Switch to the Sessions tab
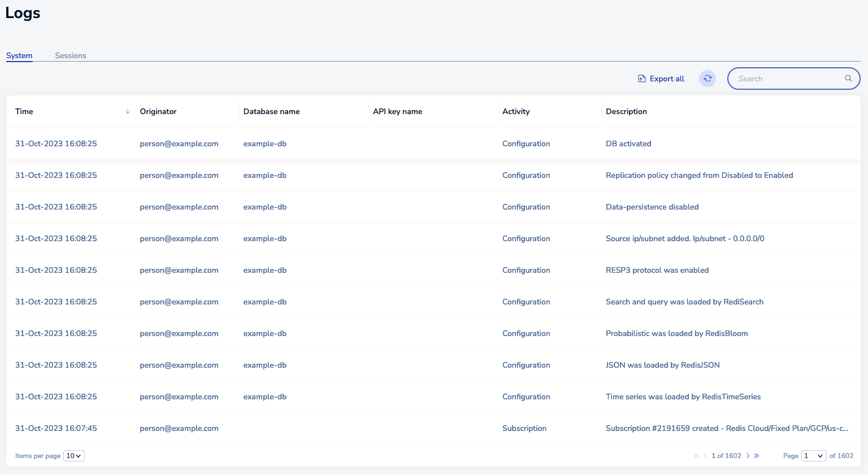868x475 pixels. tap(70, 55)
